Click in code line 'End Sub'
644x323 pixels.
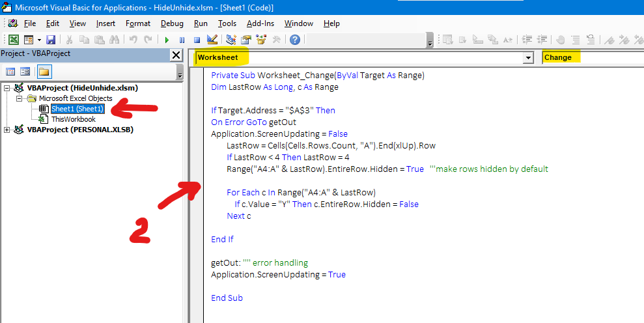[x=227, y=298]
